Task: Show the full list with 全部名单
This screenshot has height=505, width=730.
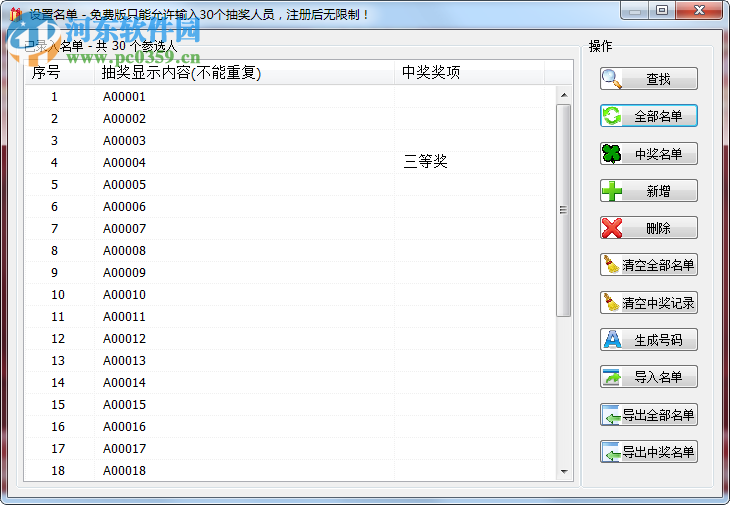Action: pos(649,116)
